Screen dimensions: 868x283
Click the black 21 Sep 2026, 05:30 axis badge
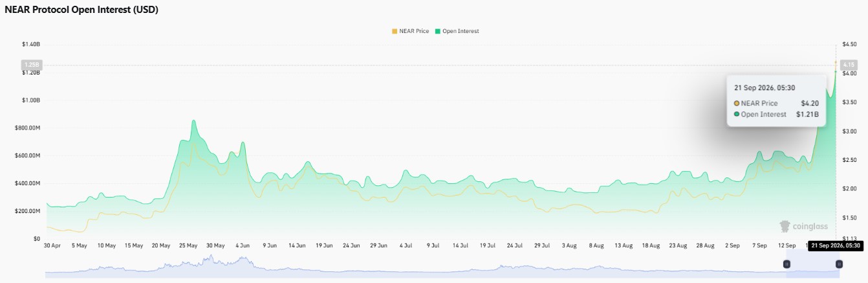pyautogui.click(x=836, y=245)
